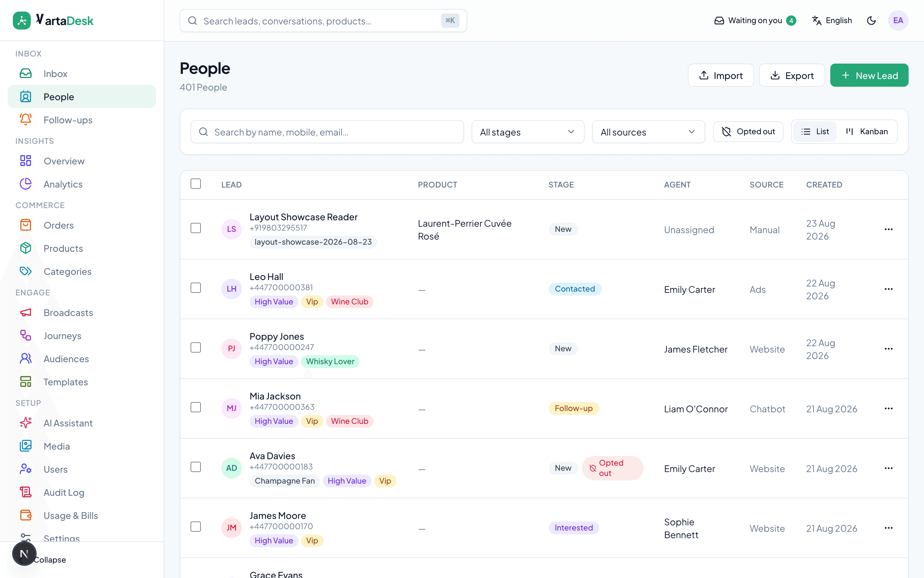Click the Follow-ups bell icon

(26, 120)
